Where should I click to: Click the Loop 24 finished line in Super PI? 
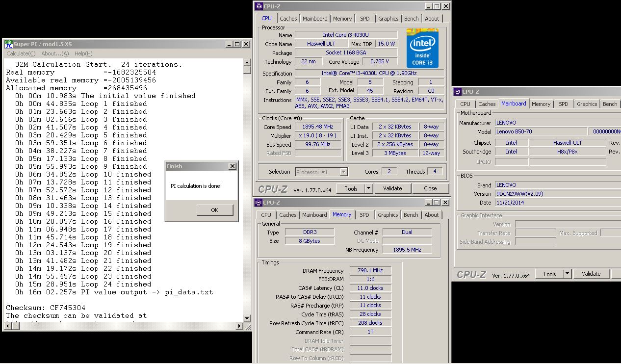click(x=83, y=284)
